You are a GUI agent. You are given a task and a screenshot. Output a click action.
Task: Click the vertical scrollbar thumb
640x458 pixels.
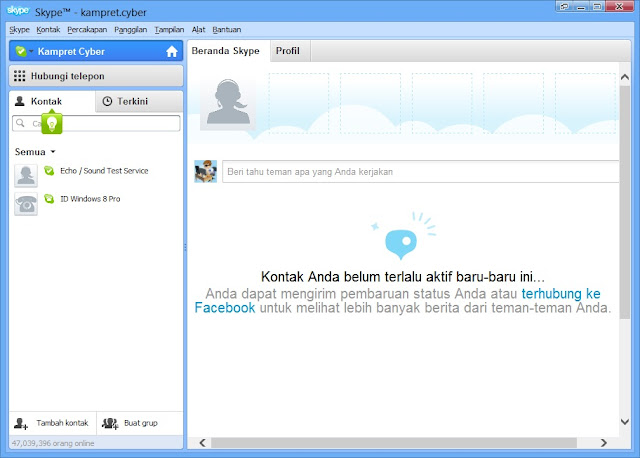point(625,202)
